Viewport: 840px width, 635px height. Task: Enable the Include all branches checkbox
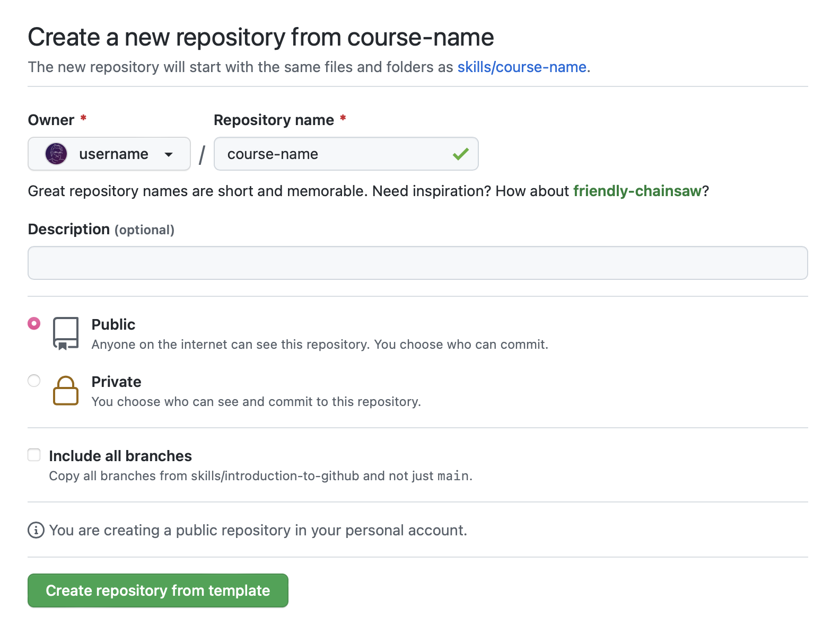coord(34,455)
